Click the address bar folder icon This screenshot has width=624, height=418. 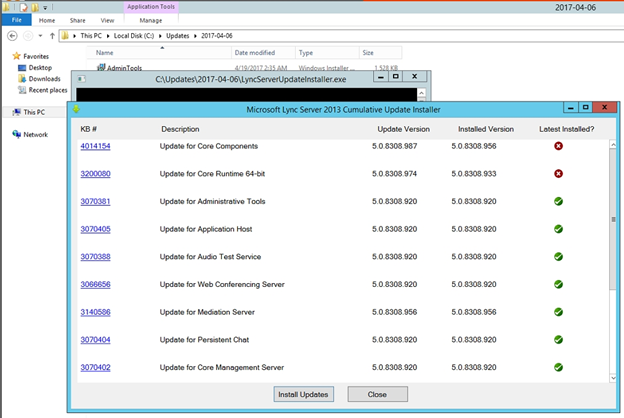click(x=65, y=36)
